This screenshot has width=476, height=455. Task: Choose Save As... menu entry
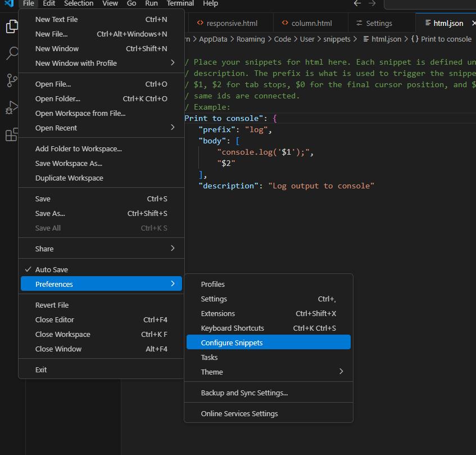point(101,214)
